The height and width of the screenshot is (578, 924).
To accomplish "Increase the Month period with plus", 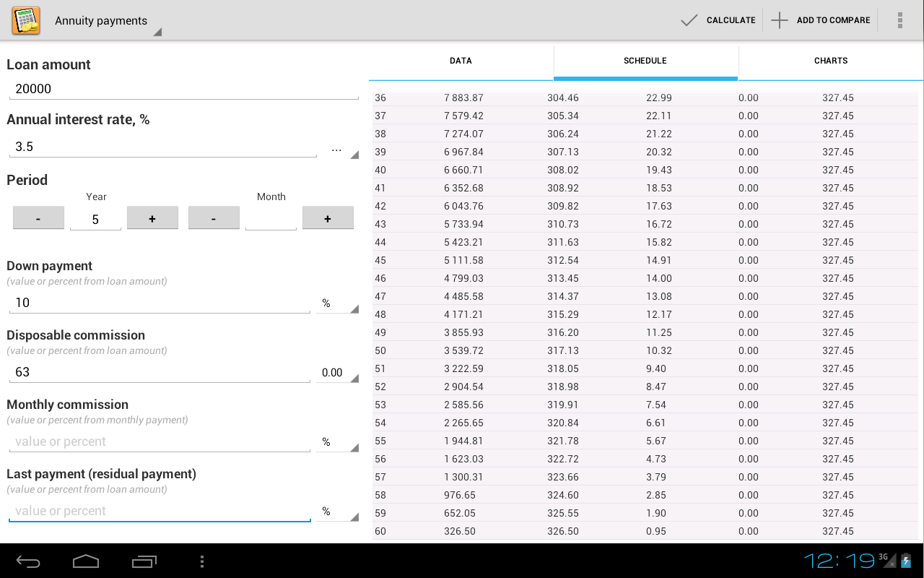I will pyautogui.click(x=328, y=218).
